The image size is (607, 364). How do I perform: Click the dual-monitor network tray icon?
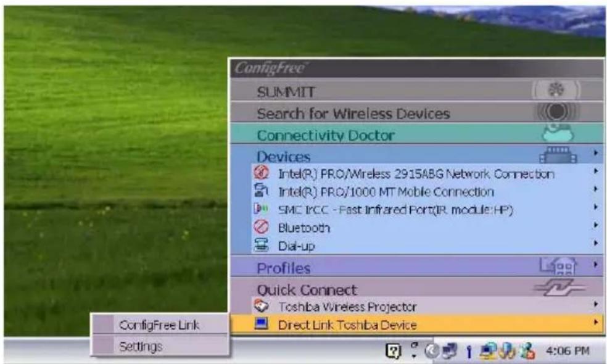[450, 351]
